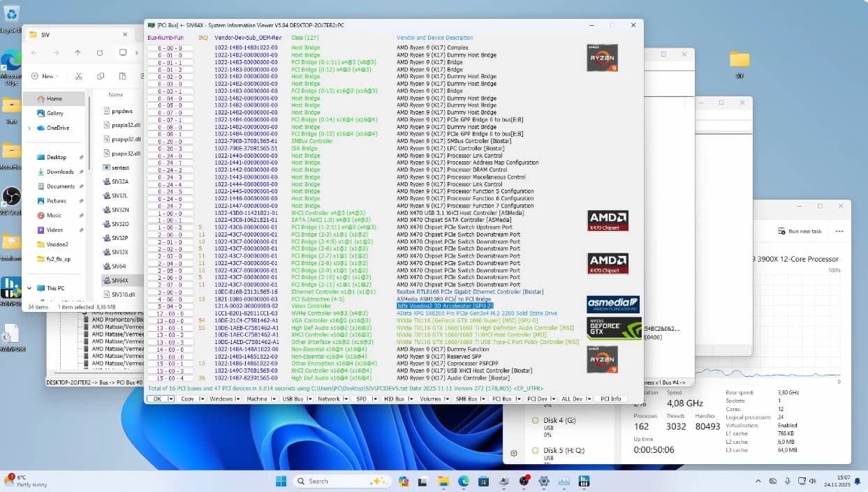Open the New dropdown in File Explorer
The image size is (868, 492).
(x=45, y=76)
